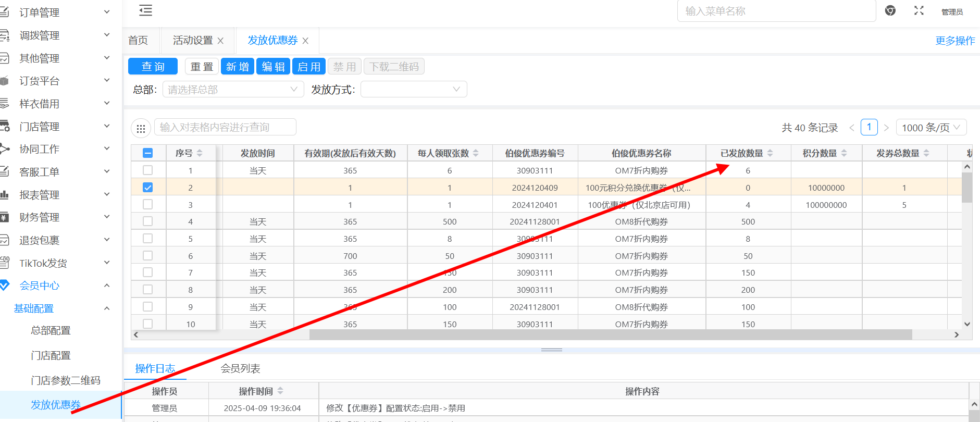Sort by the 已发放数量 column sort icon

pos(770,153)
